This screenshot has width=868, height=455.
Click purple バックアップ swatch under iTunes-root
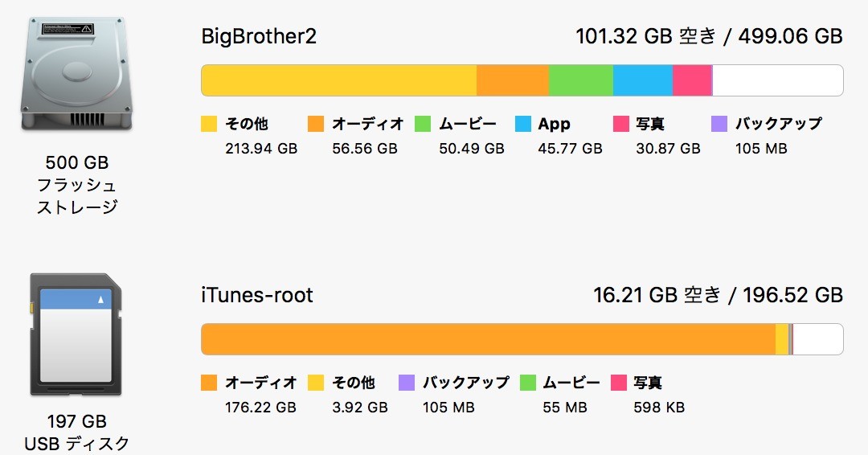point(407,383)
